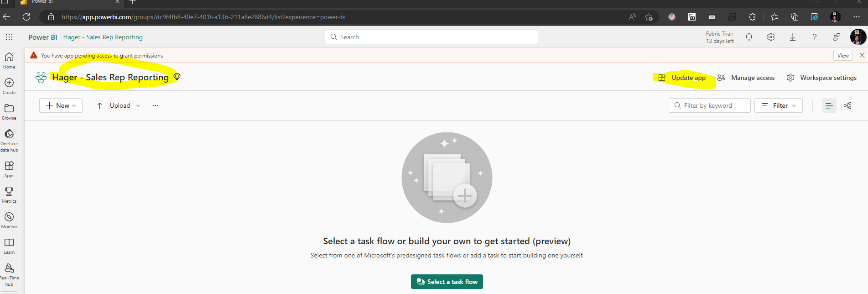
Task: Open Apps in the sidebar
Action: (9, 169)
